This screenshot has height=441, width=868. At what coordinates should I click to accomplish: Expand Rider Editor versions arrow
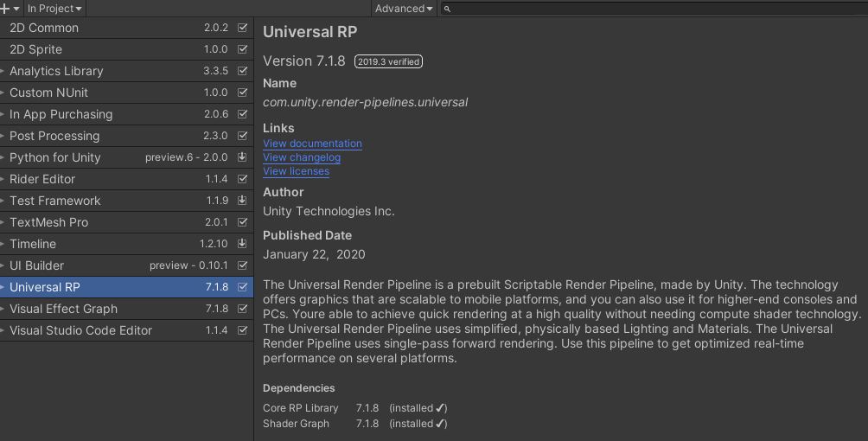tap(3, 179)
